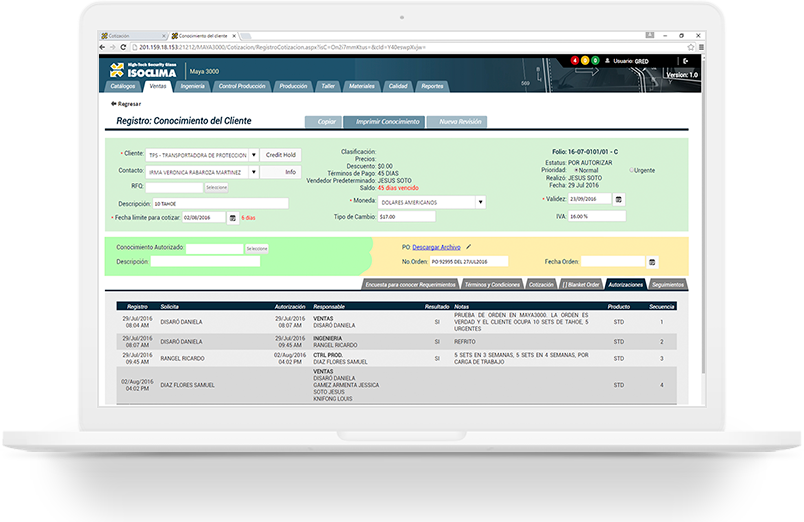Click the pencil edit icon beside PO
The height and width of the screenshot is (522, 804).
469,247
